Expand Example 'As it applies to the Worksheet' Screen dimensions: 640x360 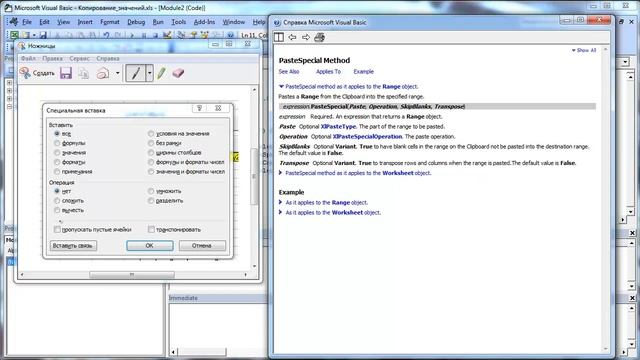(x=280, y=212)
